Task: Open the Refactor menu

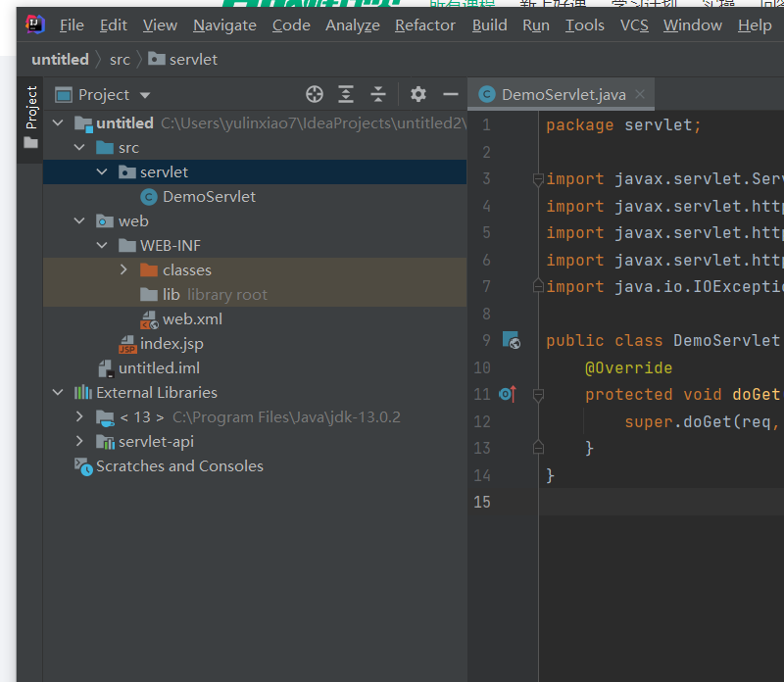Action: [425, 25]
